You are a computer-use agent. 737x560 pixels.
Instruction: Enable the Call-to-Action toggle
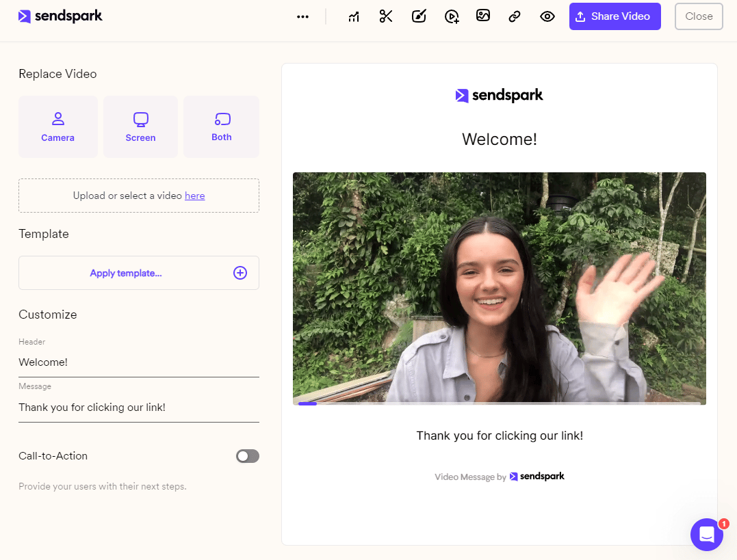pos(248,456)
